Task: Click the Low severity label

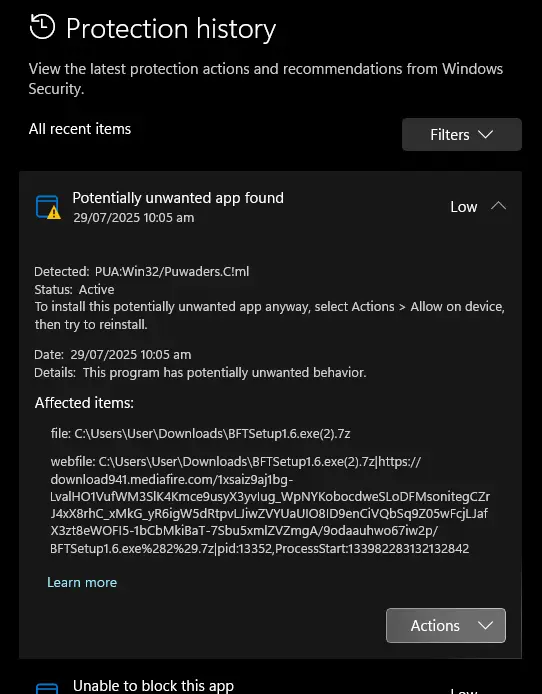Action: (x=463, y=207)
